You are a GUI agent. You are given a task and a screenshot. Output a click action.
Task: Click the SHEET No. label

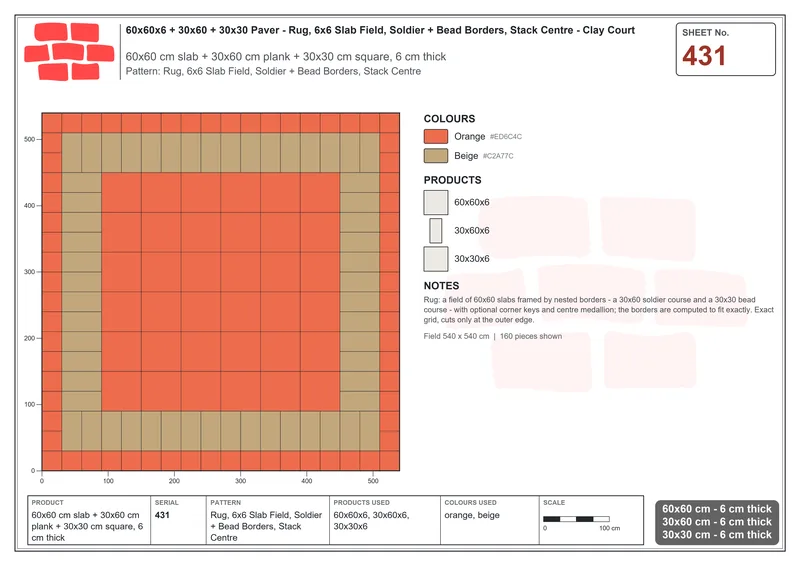706,33
